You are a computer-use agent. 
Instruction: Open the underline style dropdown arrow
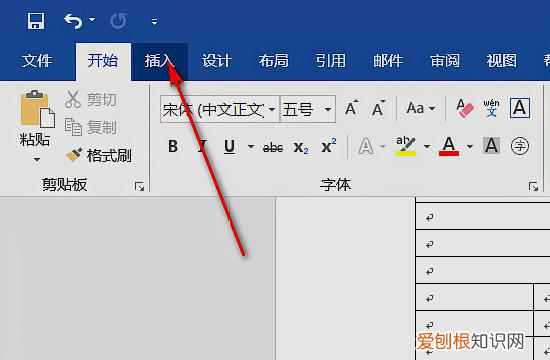coord(251,146)
